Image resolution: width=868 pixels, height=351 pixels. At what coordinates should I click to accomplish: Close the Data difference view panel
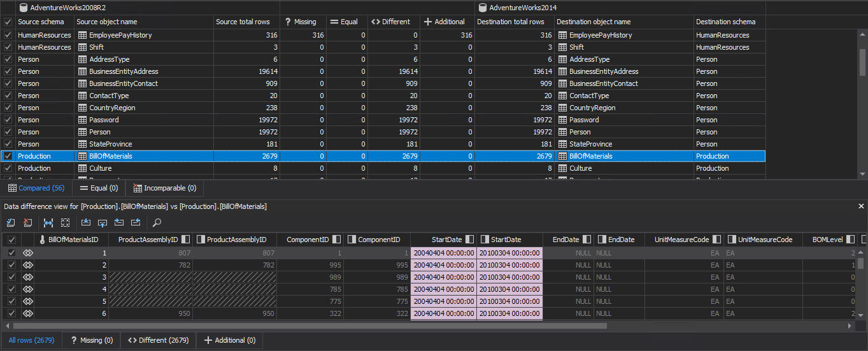click(x=861, y=206)
